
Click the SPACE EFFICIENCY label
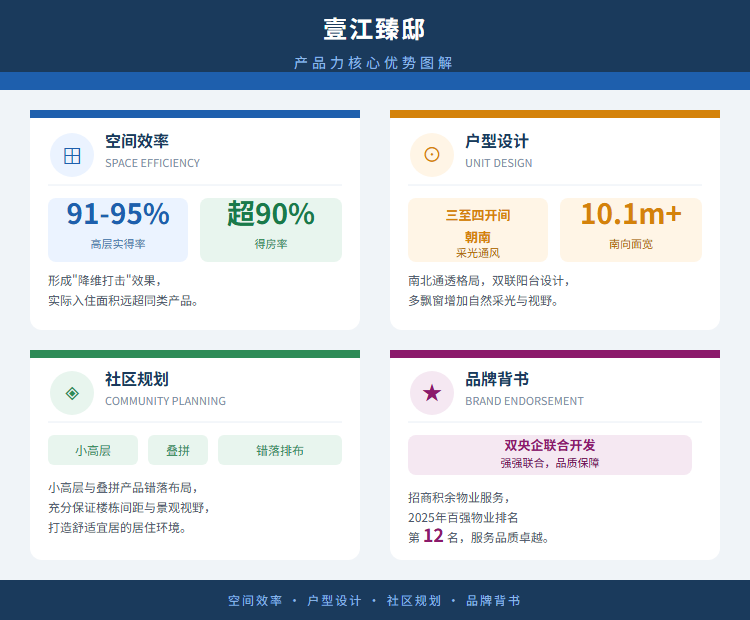tap(153, 163)
